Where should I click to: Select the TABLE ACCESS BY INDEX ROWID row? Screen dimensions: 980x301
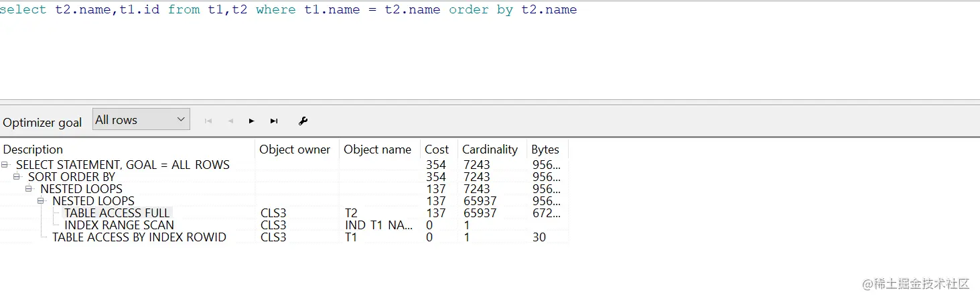click(x=284, y=237)
